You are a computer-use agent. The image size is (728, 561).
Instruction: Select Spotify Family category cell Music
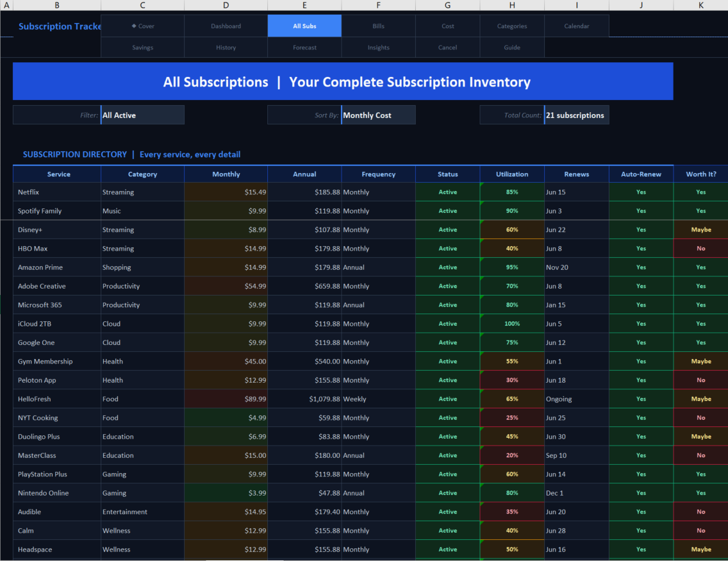[x=142, y=211]
